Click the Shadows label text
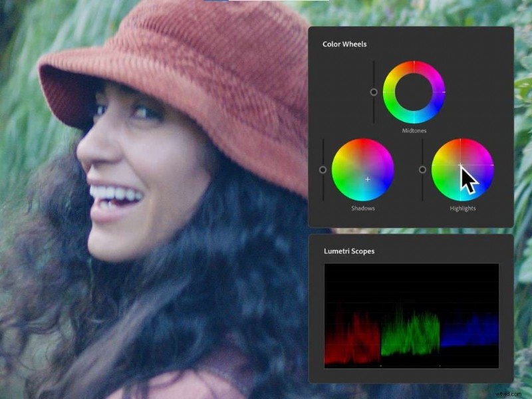532x399 pixels. (362, 207)
